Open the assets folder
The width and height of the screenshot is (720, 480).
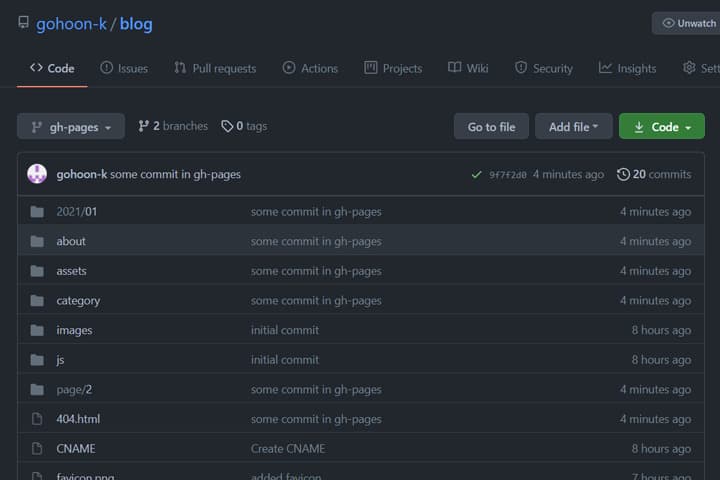click(71, 271)
